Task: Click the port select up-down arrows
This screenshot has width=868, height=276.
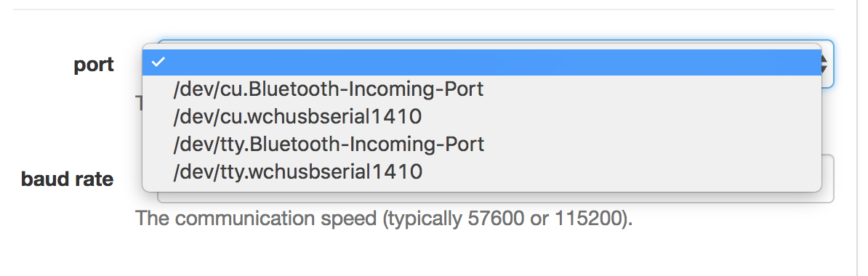Action: point(825,64)
